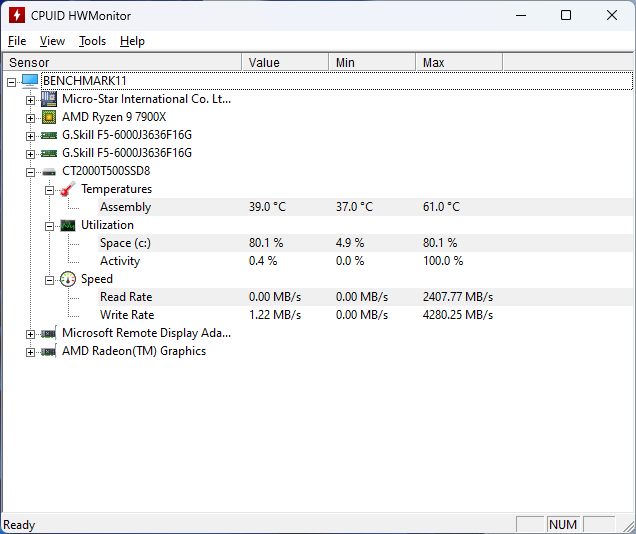Expand the AMD Radeon(TM) Graphics node
Viewport: 636px width, 534px height.
pyautogui.click(x=30, y=352)
